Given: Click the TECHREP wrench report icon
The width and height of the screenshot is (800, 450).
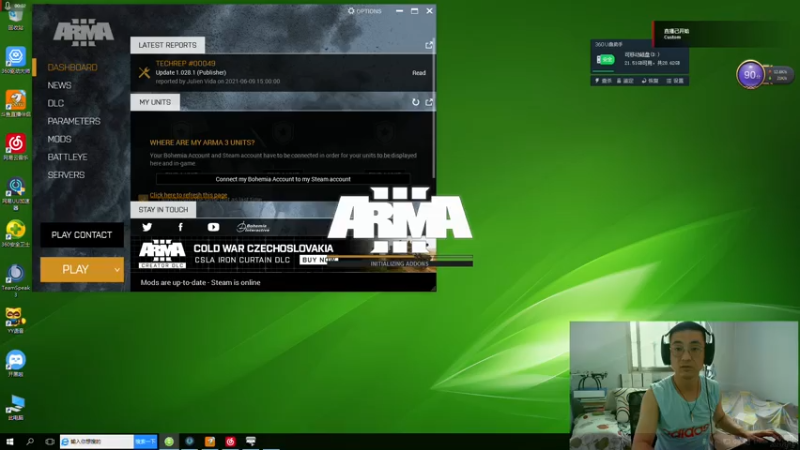Looking at the screenshot, I should [x=144, y=72].
